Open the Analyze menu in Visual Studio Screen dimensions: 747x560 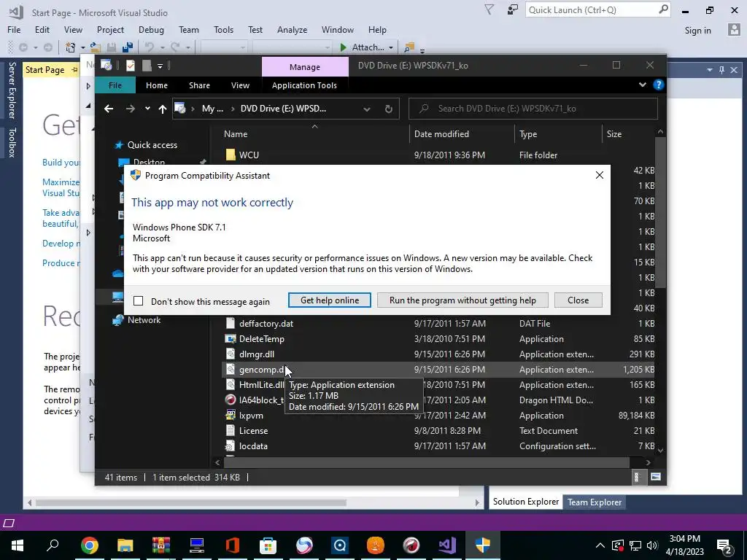(292, 29)
